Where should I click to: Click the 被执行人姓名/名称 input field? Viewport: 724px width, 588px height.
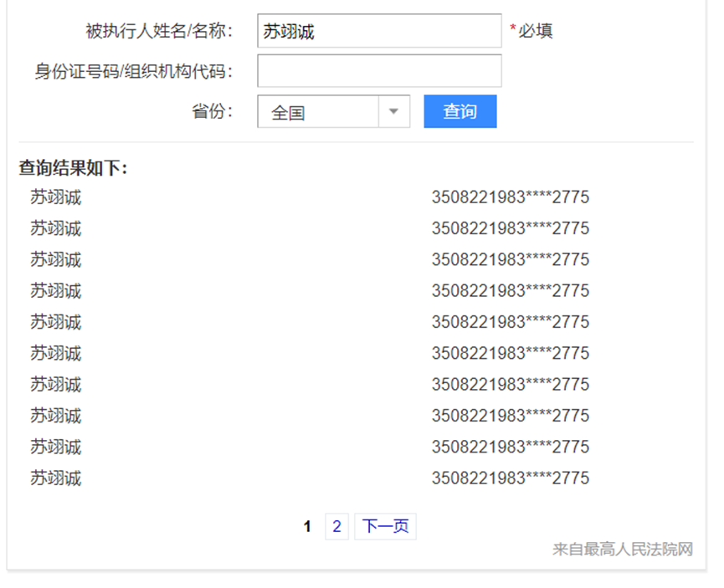[x=378, y=32]
